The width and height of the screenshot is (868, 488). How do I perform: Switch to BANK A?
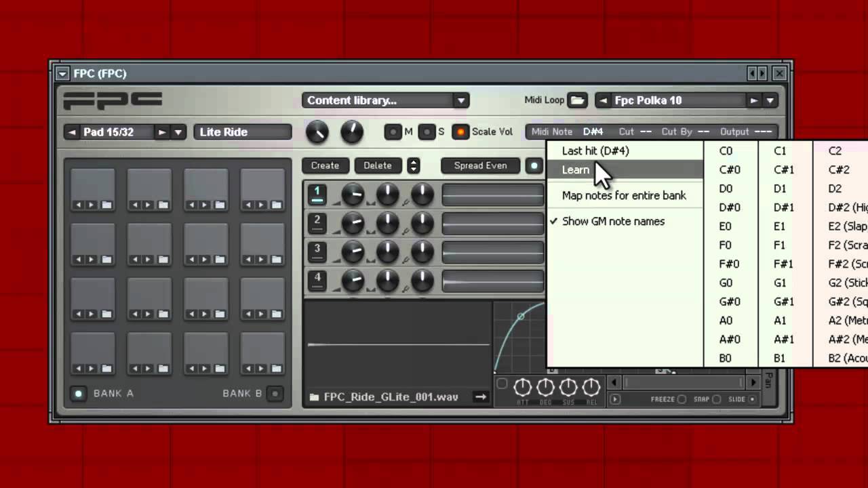click(79, 394)
